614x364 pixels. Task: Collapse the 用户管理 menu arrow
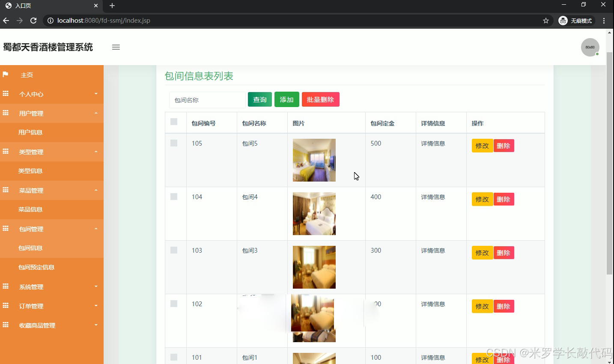96,113
